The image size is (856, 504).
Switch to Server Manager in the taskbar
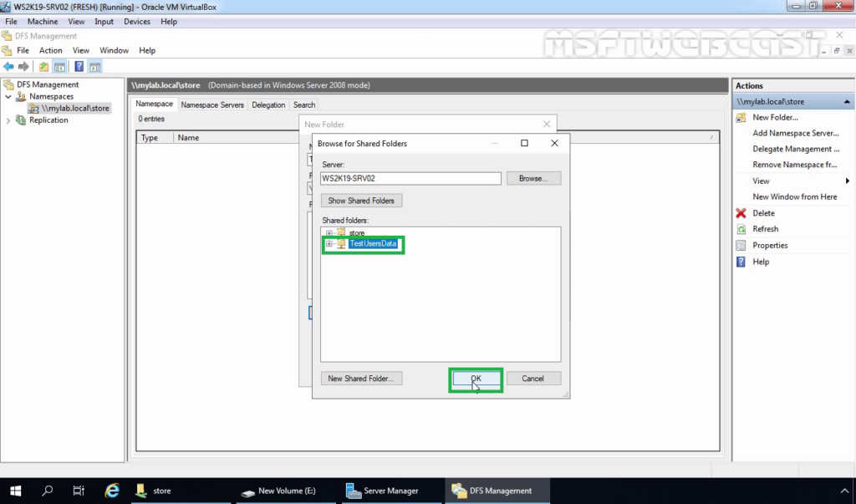(393, 491)
